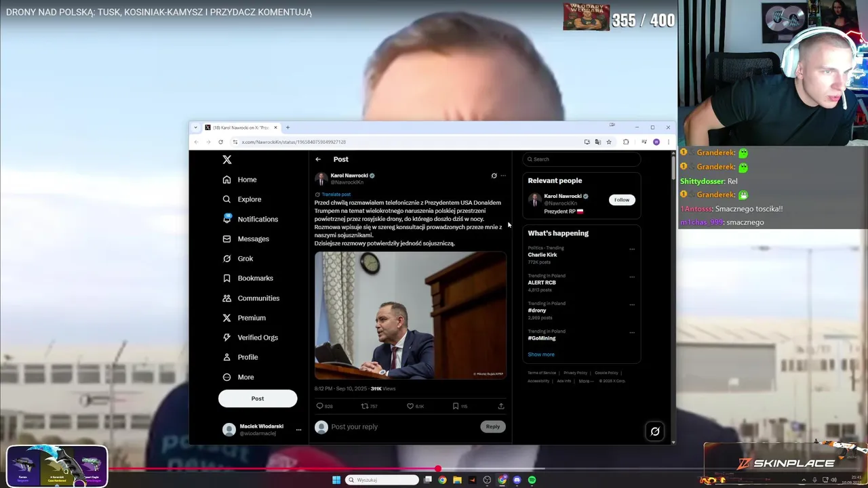Open post options three-dot menu
The image size is (868, 488).
(503, 176)
